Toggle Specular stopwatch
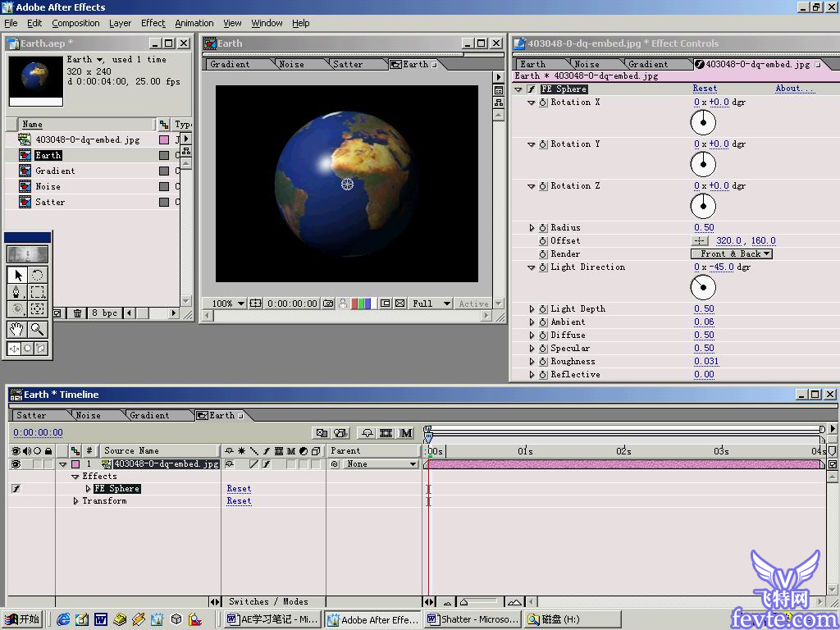 [543, 348]
